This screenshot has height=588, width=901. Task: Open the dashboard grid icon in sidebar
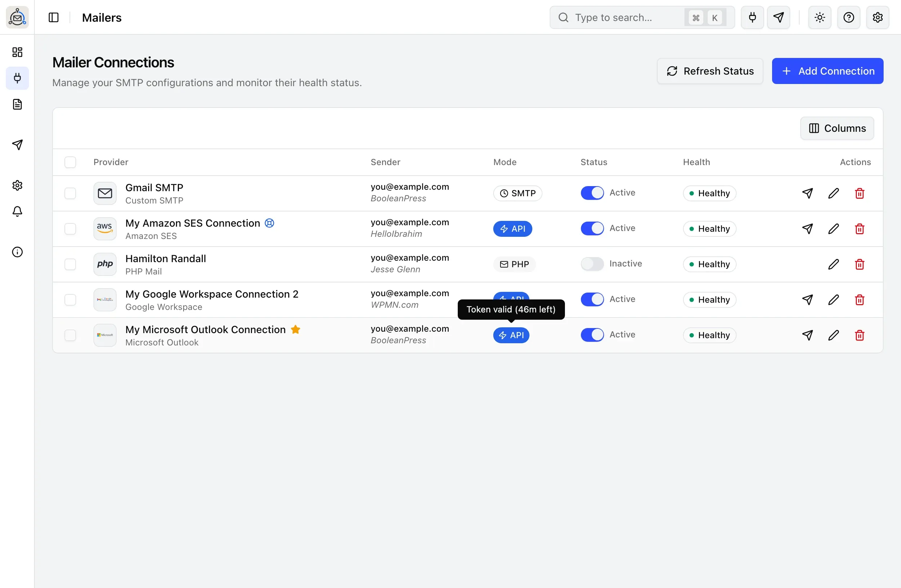17,52
